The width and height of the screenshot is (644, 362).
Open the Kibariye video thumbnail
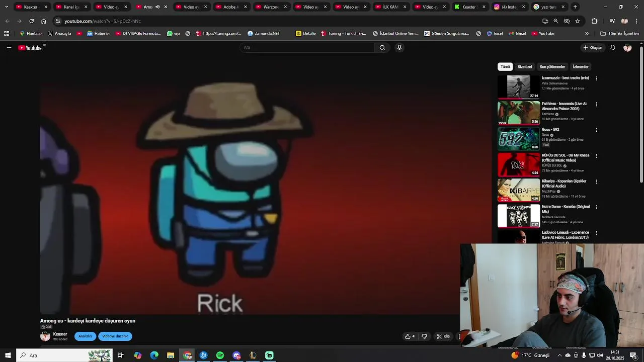click(x=519, y=190)
